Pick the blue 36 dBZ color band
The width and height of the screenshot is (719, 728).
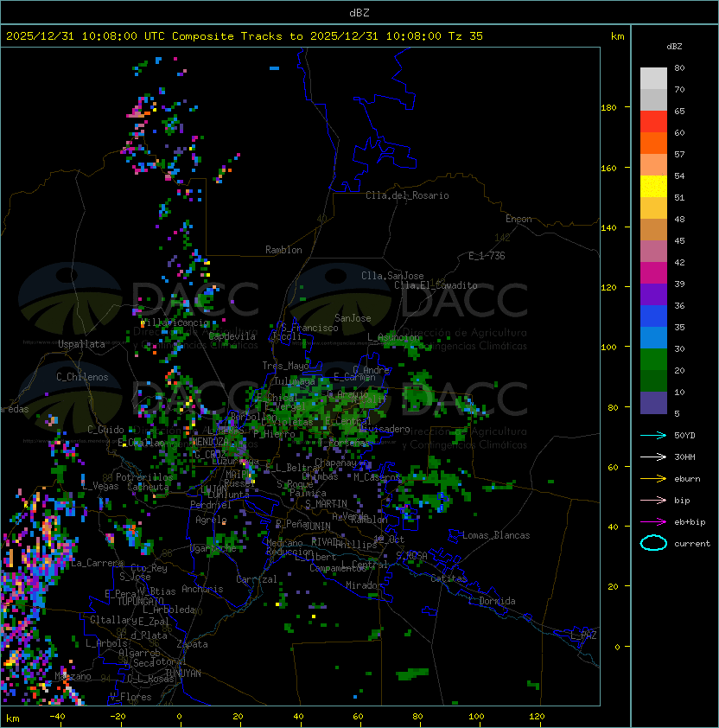653,316
